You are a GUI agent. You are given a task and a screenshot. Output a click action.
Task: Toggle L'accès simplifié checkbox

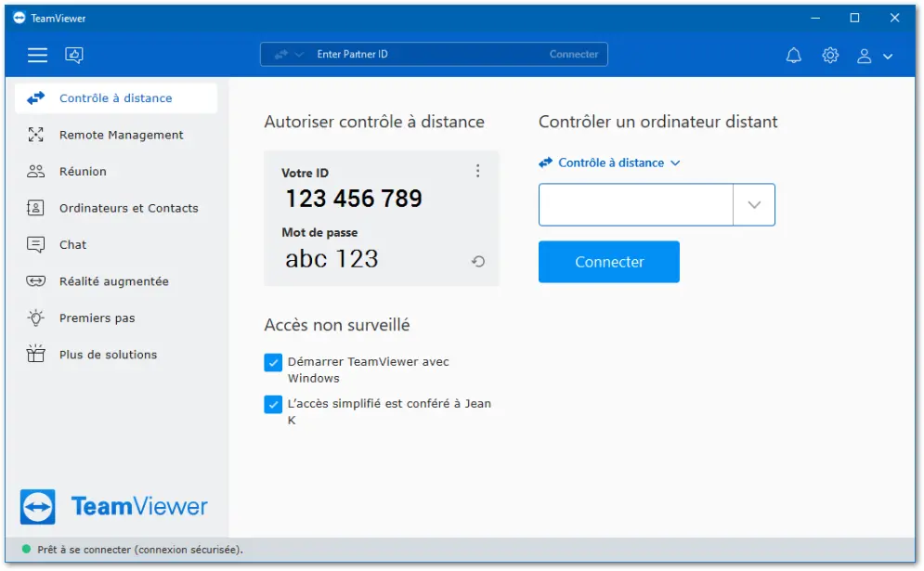coord(273,404)
